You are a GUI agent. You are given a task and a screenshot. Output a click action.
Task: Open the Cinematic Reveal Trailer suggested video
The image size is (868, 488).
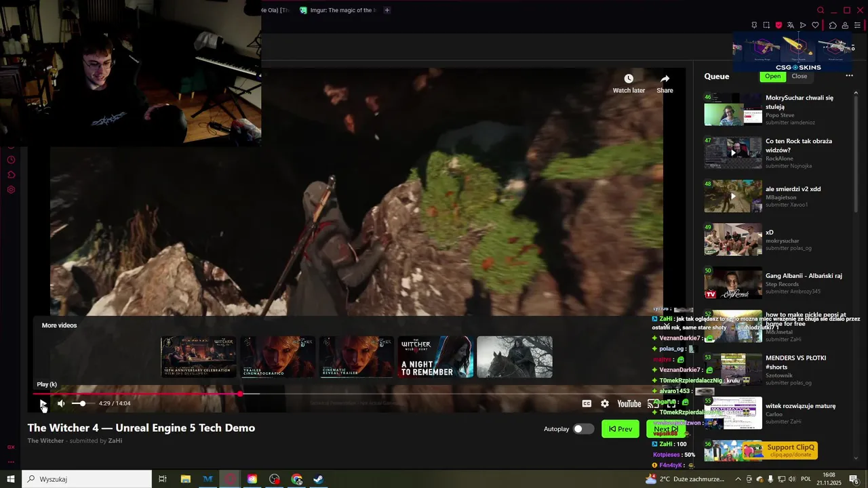coord(357,357)
